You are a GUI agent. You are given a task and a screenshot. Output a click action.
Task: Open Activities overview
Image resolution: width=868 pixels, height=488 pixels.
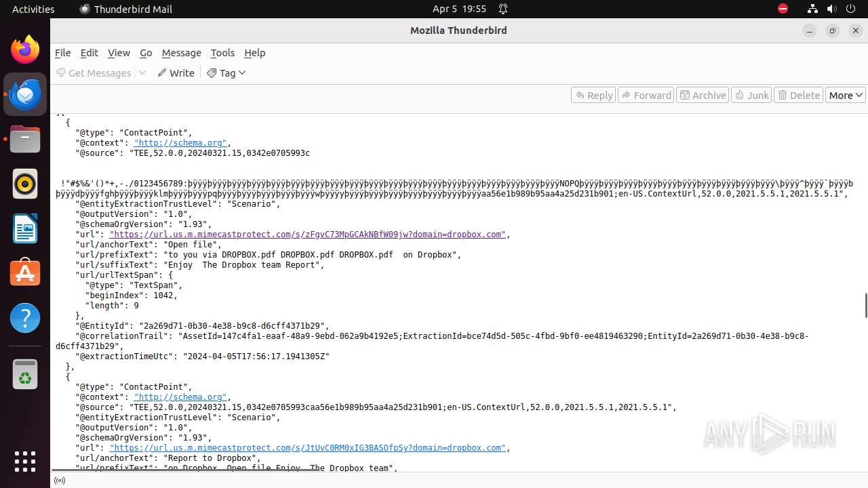pos(33,9)
